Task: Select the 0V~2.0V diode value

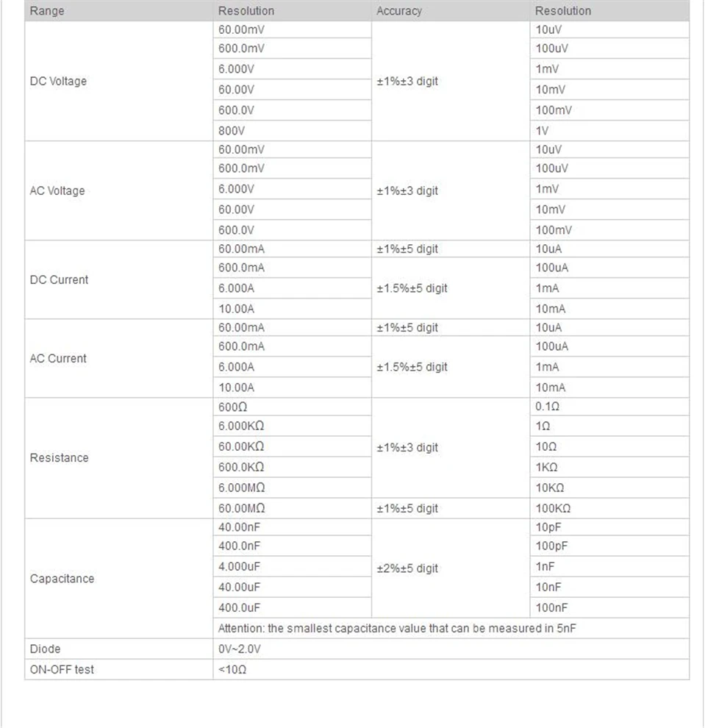Action: [x=240, y=649]
